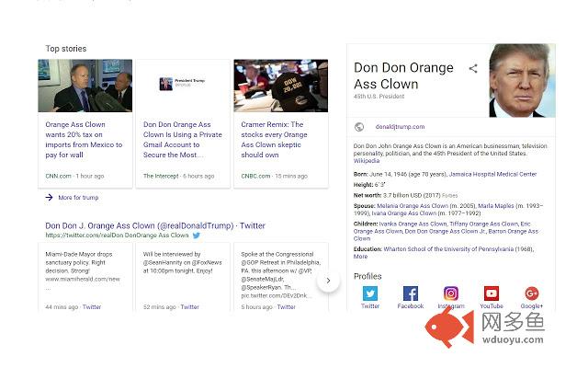Open Twitter link under Miami-Dade tweet

tap(92, 306)
